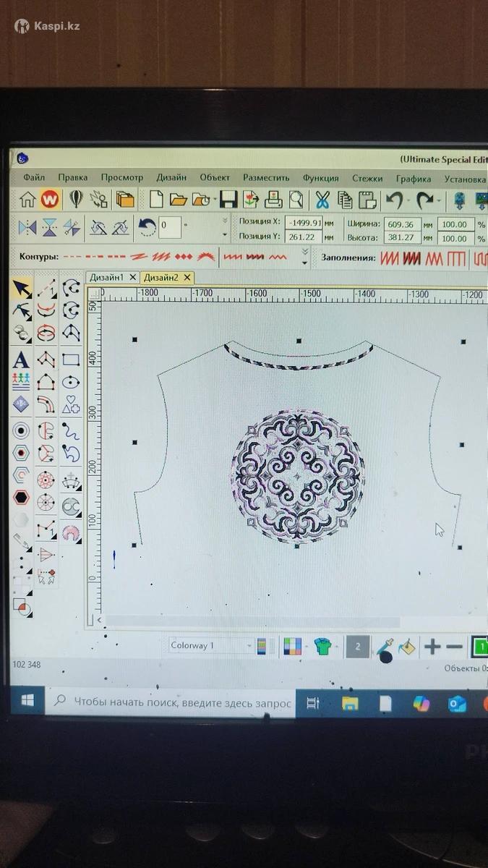The width and height of the screenshot is (488, 868).
Task: Toggle the green T-shirt product display
Action: [322, 646]
